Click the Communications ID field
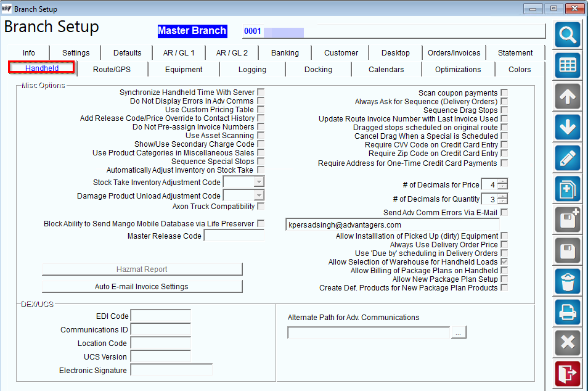This screenshot has height=391, width=588. click(160, 329)
